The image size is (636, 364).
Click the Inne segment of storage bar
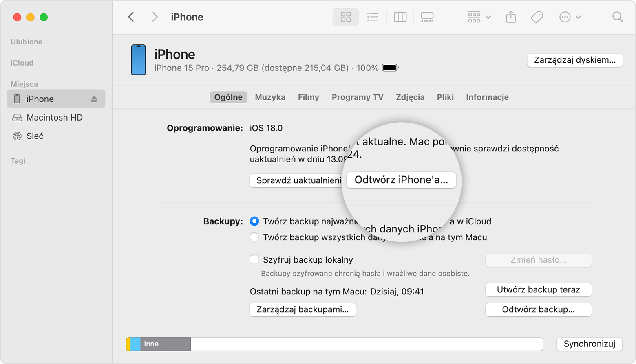tap(166, 344)
